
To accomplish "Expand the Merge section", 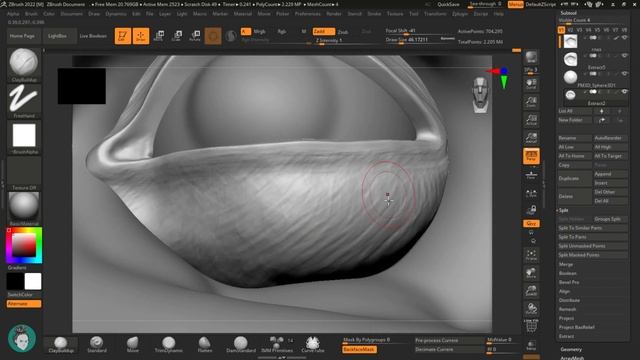I will click(x=566, y=264).
